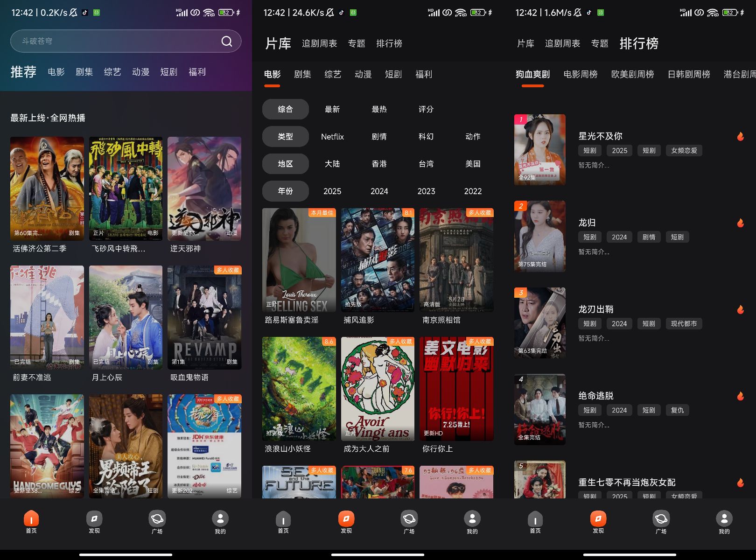Tap the 综合 filter pill
The height and width of the screenshot is (560, 756).
(x=285, y=109)
